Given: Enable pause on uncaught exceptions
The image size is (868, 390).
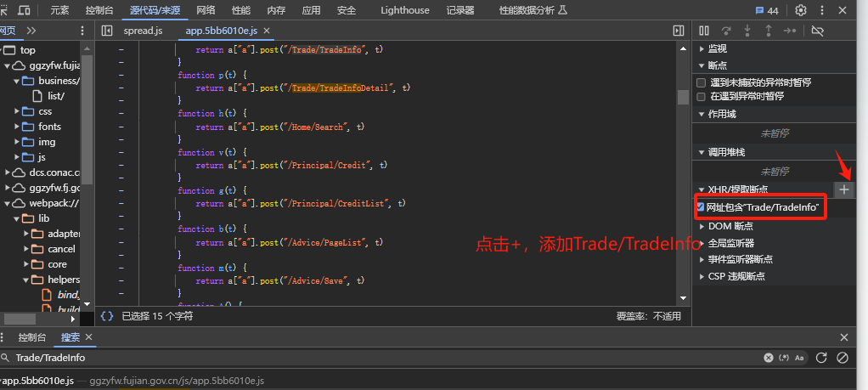Looking at the screenshot, I should pyautogui.click(x=701, y=82).
